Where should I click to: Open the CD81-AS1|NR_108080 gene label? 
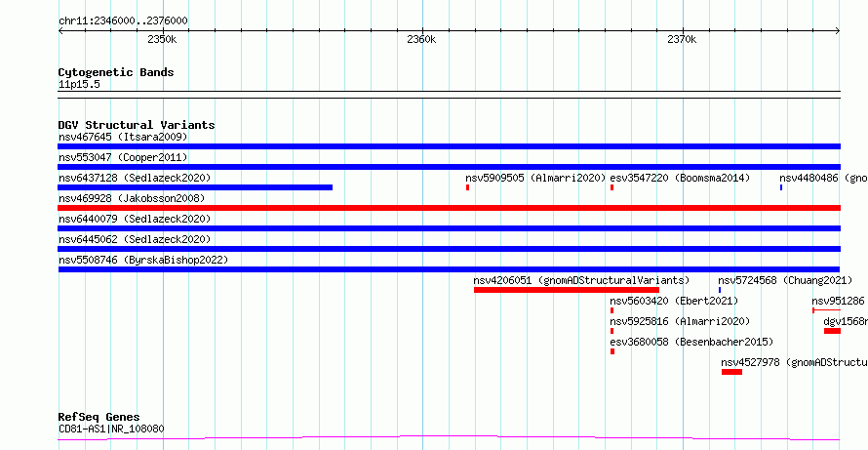tap(111, 429)
